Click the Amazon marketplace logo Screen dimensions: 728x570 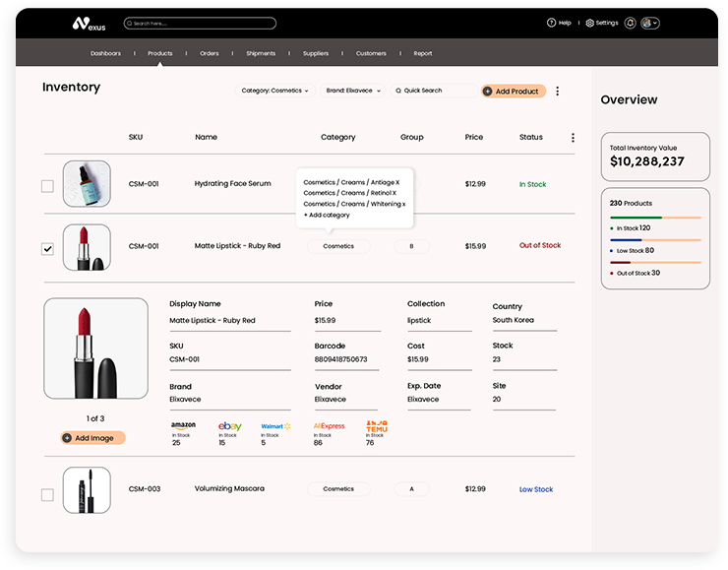coord(183,425)
